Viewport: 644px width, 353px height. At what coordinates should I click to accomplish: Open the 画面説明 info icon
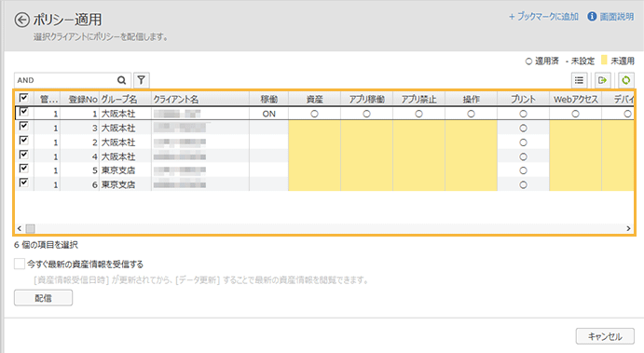click(592, 17)
